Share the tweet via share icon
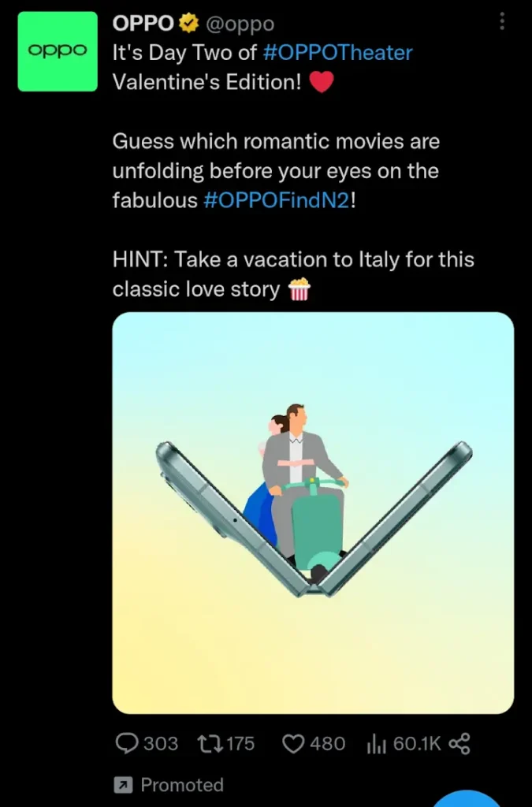The image size is (532, 807). point(459,744)
